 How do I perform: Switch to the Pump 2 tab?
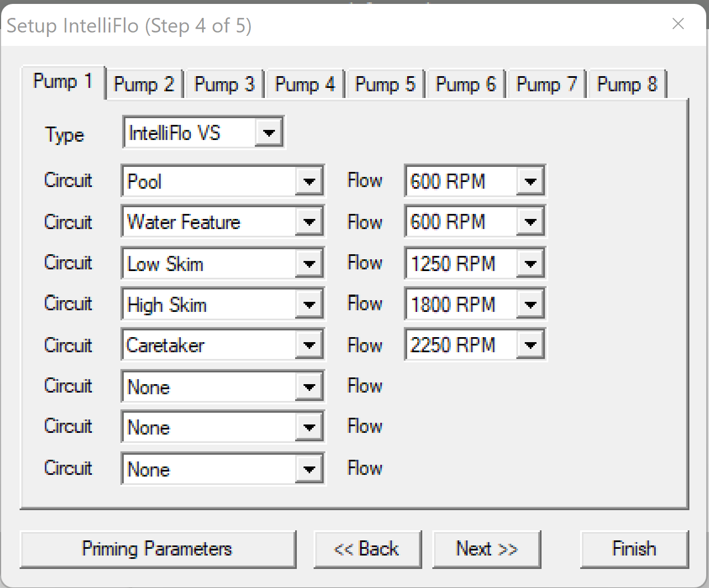pyautogui.click(x=144, y=84)
